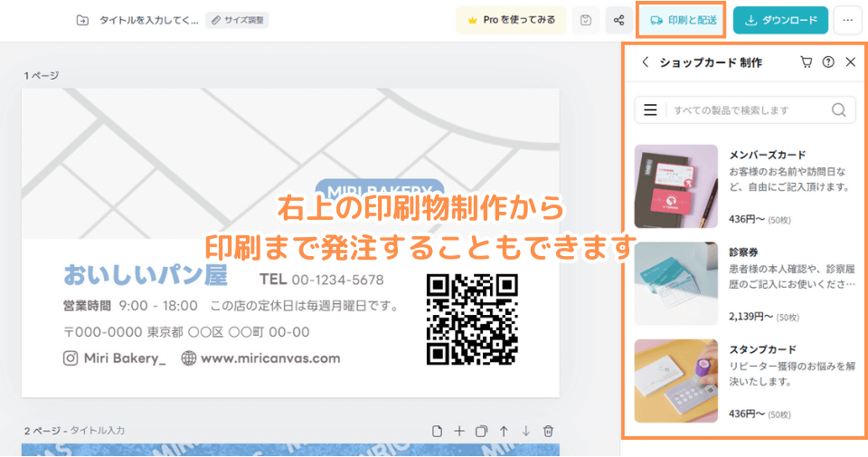Select the globe website icon on card
868x457 pixels.
click(x=189, y=358)
